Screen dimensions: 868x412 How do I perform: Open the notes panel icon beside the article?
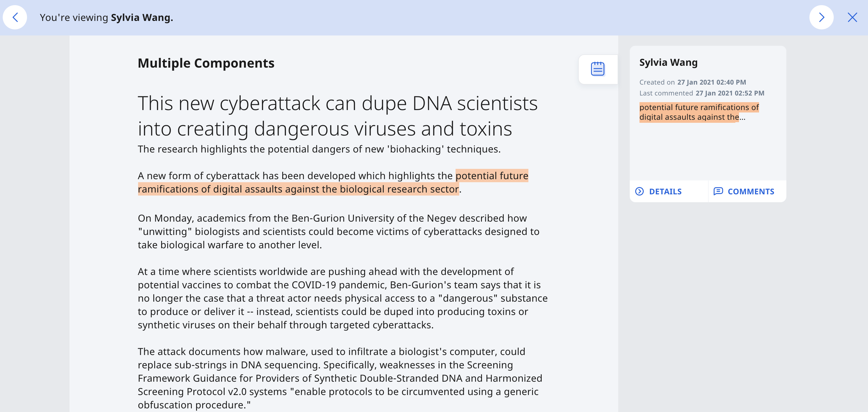[597, 69]
